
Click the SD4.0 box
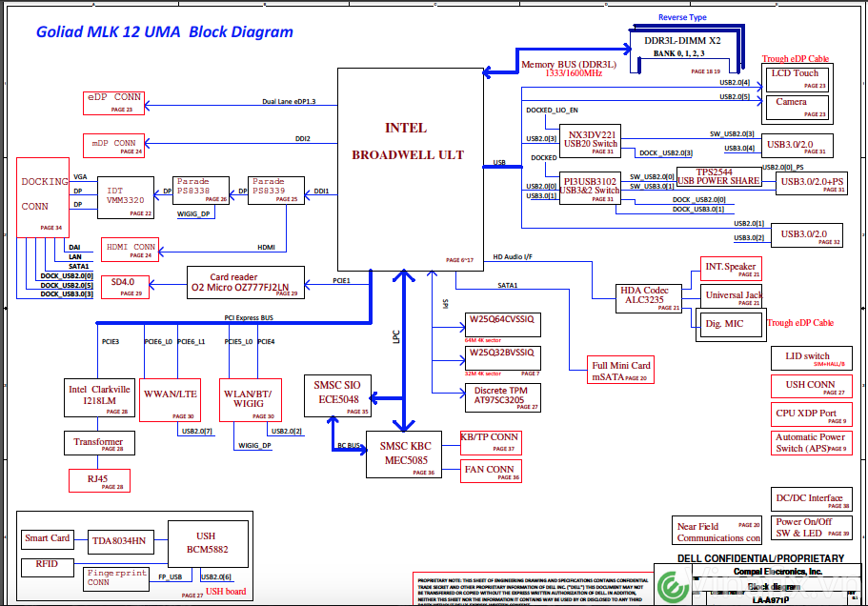click(125, 287)
